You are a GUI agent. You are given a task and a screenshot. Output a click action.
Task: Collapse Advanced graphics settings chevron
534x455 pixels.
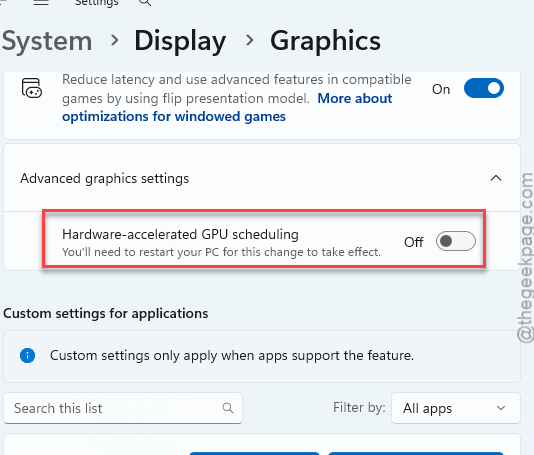point(496,178)
